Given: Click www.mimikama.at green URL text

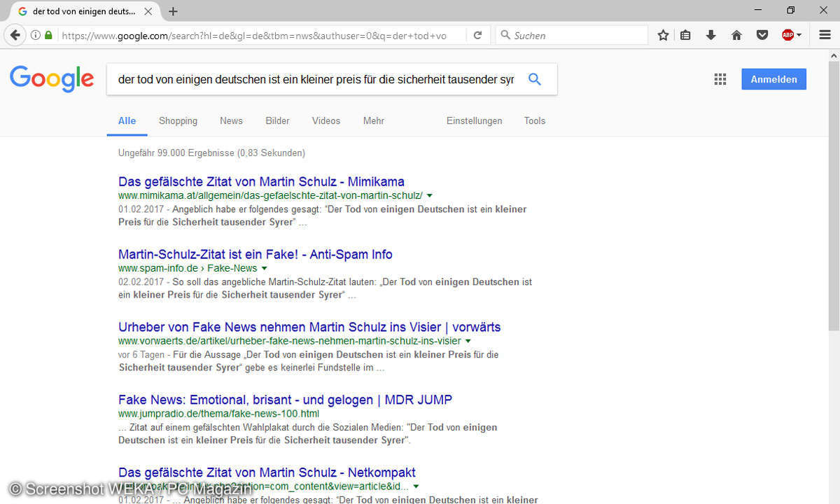Looking at the screenshot, I should click(x=270, y=195).
